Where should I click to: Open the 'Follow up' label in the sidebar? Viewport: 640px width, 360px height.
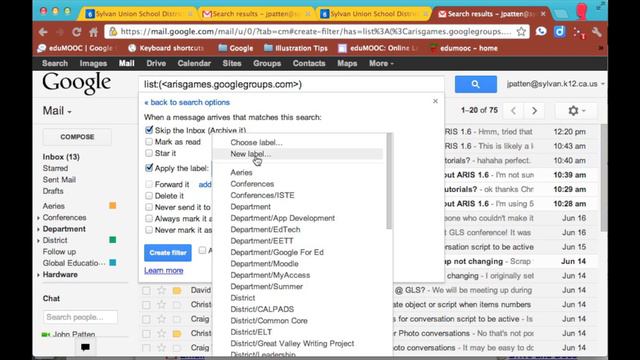click(59, 251)
